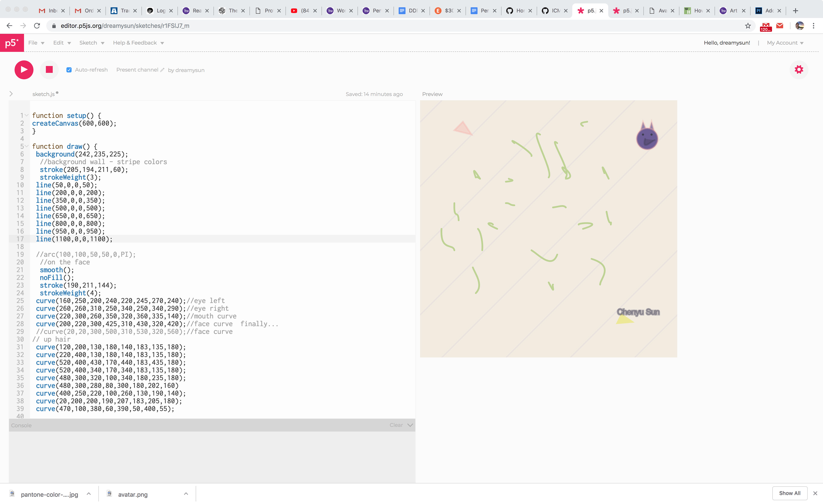
Task: Toggle the Auto-refresh checkbox
Action: (x=69, y=70)
